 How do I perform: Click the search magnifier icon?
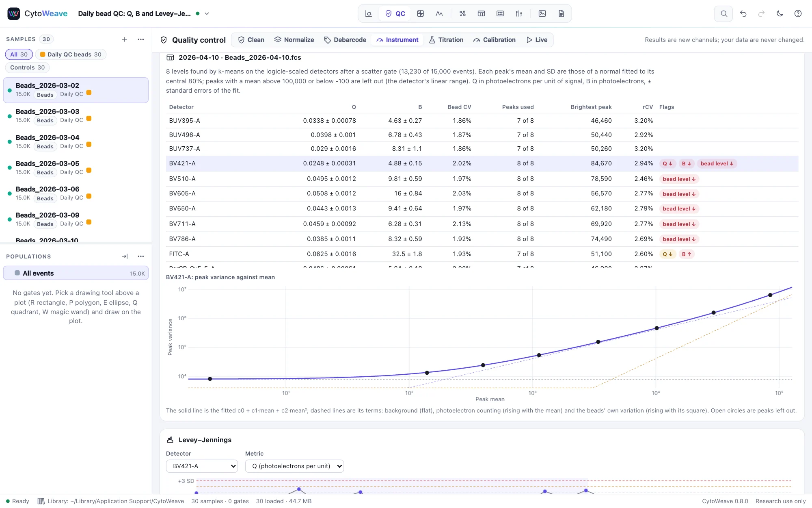tap(723, 13)
